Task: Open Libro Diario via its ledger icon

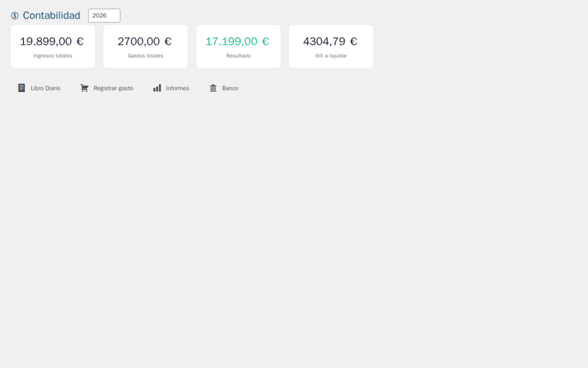Action: [22, 88]
